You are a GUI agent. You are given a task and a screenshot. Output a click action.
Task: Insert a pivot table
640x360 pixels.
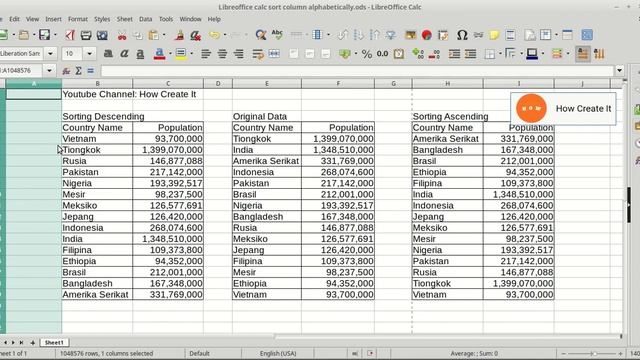point(443,35)
